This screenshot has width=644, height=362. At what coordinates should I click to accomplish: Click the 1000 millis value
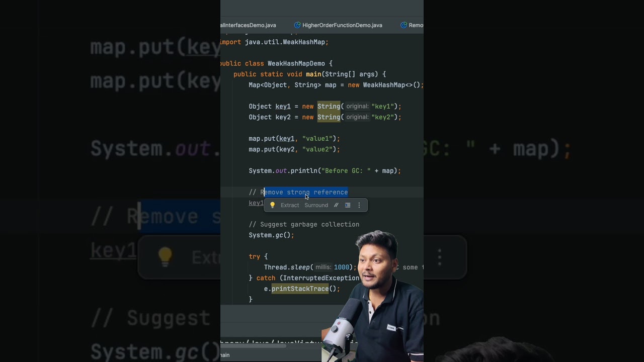pos(342,267)
